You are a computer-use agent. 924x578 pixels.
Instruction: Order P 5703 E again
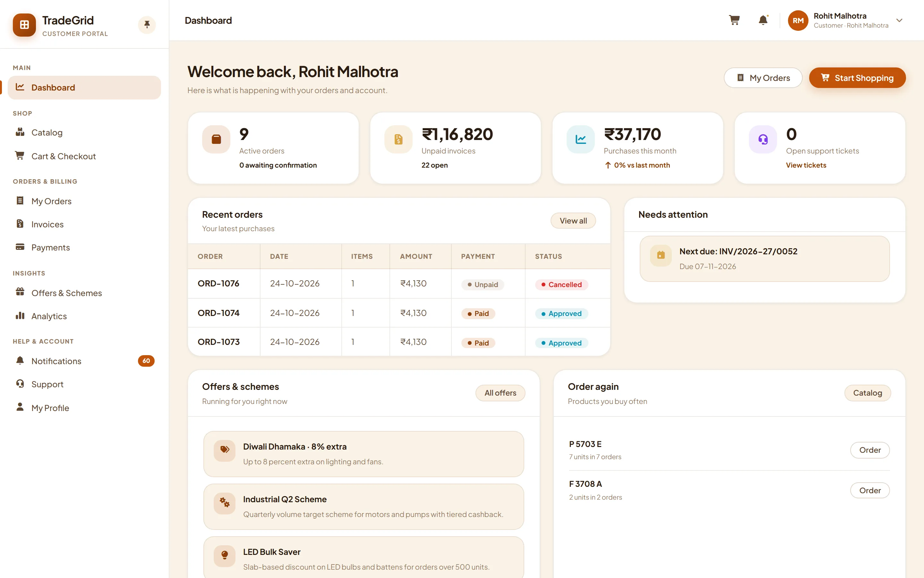click(x=870, y=450)
